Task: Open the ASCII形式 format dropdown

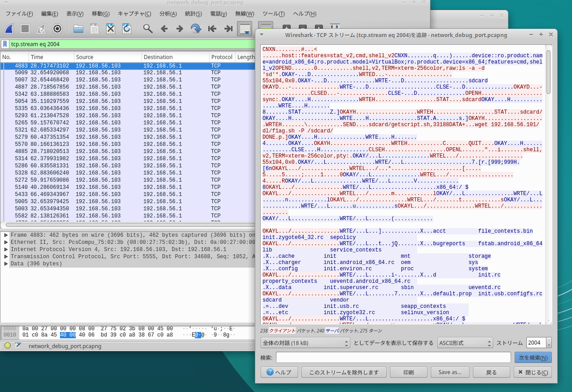Action: [x=465, y=342]
